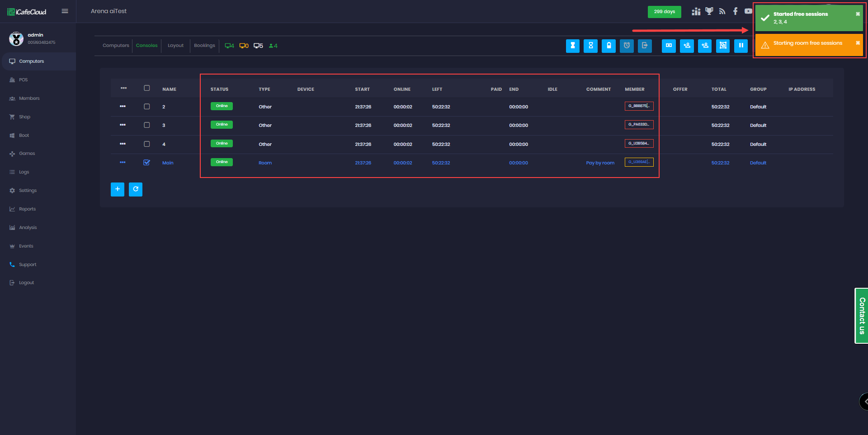This screenshot has height=435, width=868.
Task: Click the trophy icon in the header
Action: [x=709, y=11]
